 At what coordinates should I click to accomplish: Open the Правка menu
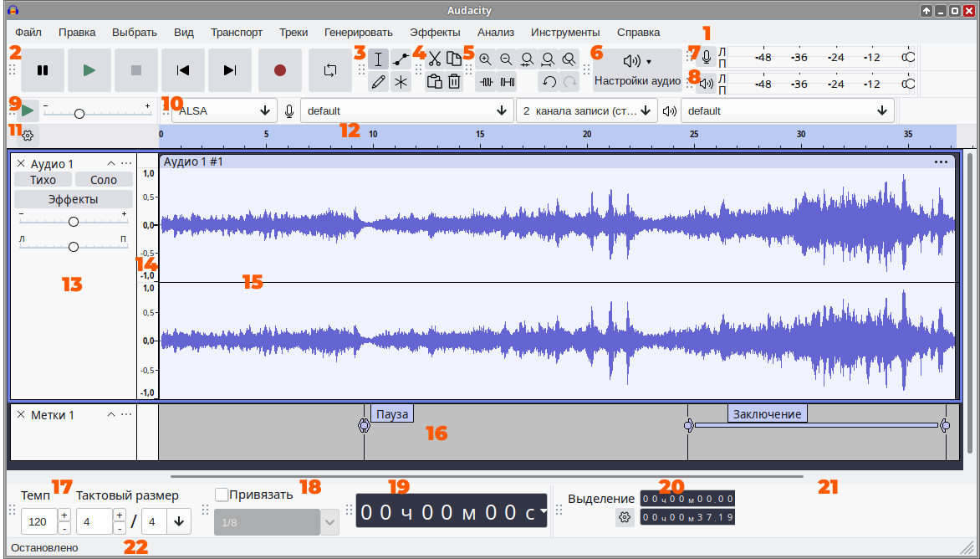(77, 33)
